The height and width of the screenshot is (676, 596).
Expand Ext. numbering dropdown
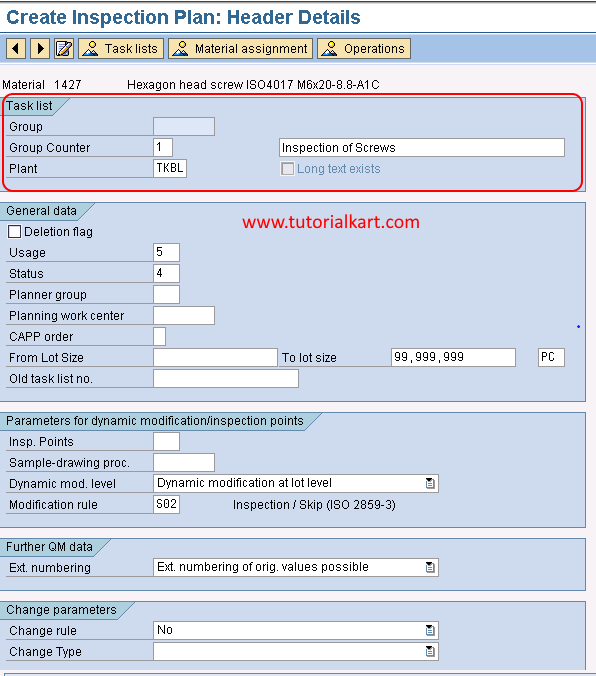(430, 567)
